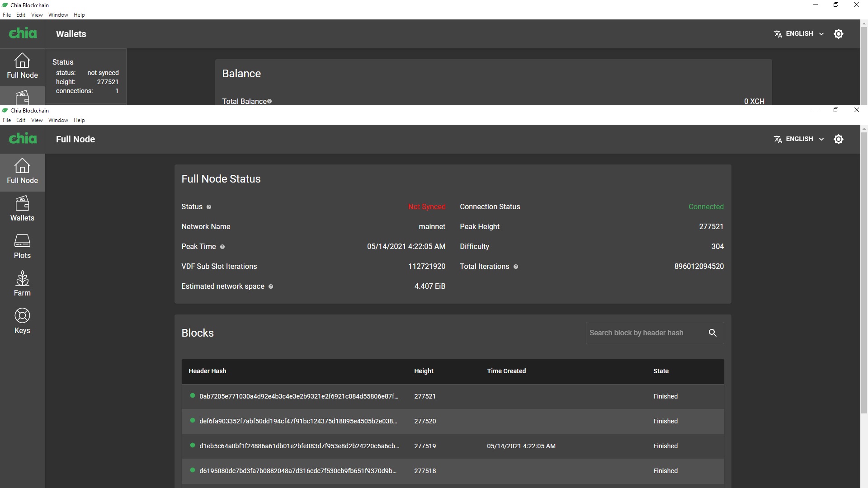Open Window menu in front window
Image resolution: width=868 pixels, height=488 pixels.
pyautogui.click(x=58, y=120)
